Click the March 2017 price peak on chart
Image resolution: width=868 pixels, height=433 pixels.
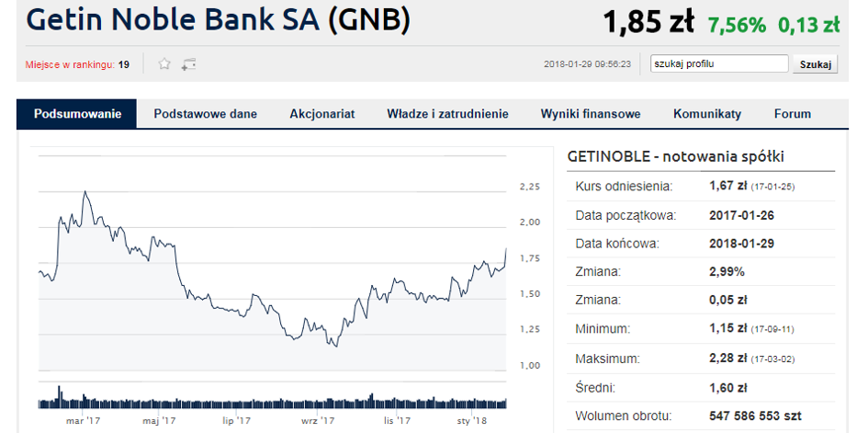(85, 191)
